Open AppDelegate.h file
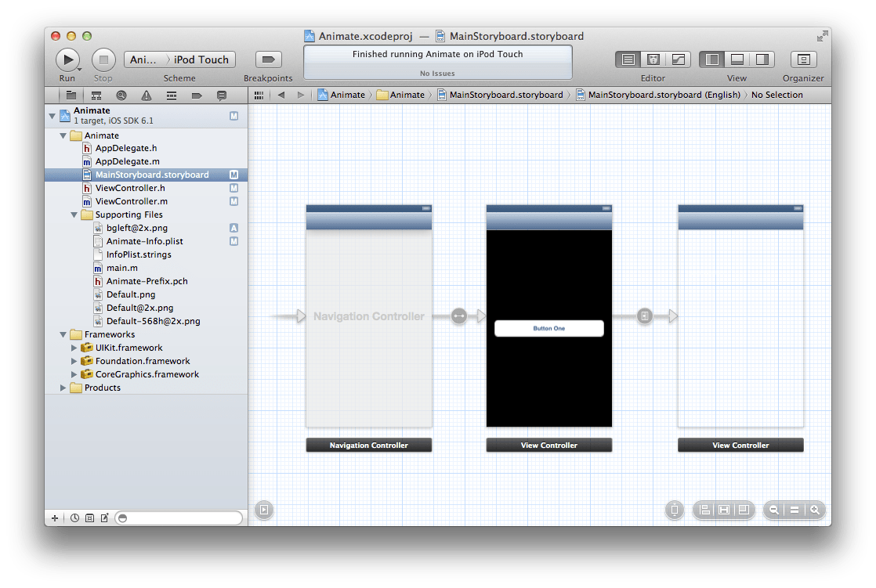Screen dimensions: 876x588 146,148
